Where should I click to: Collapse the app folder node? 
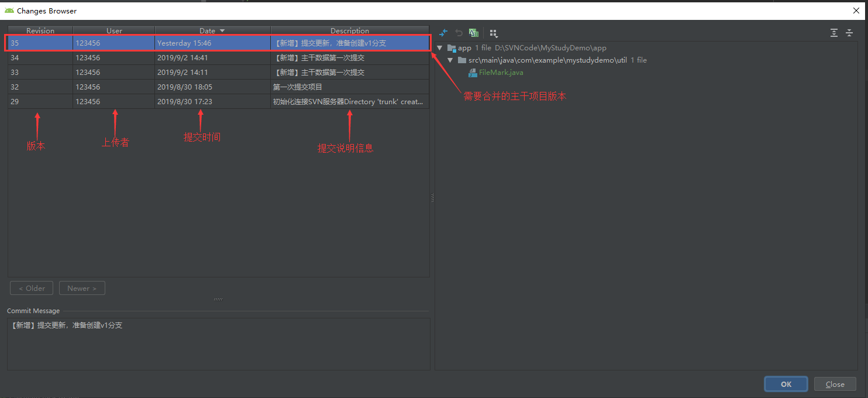tap(439, 47)
